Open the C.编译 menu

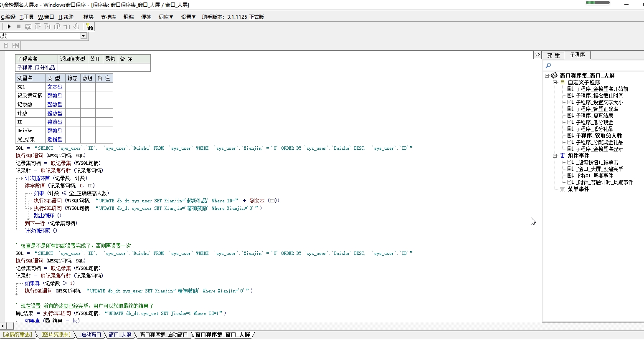coord(8,17)
